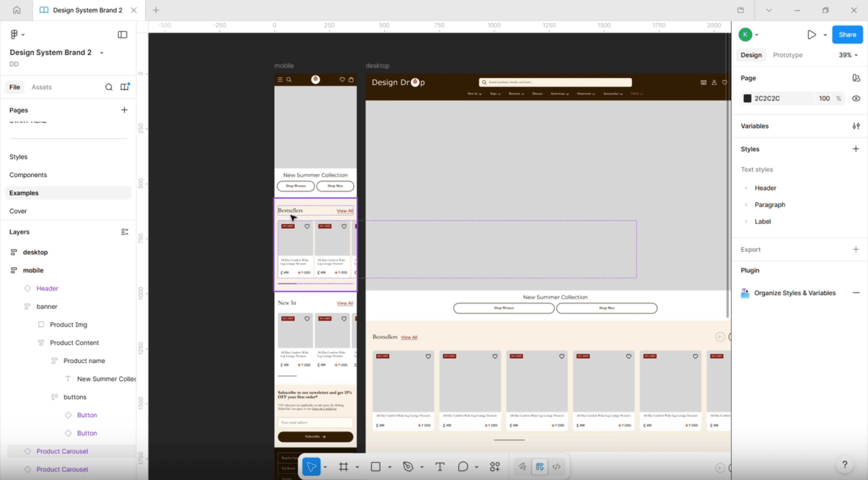
Task: Select the Frame tool in toolbar
Action: pos(343,466)
